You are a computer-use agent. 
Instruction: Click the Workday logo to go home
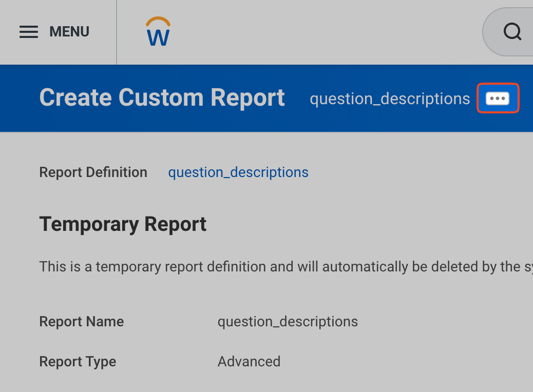coord(158,32)
